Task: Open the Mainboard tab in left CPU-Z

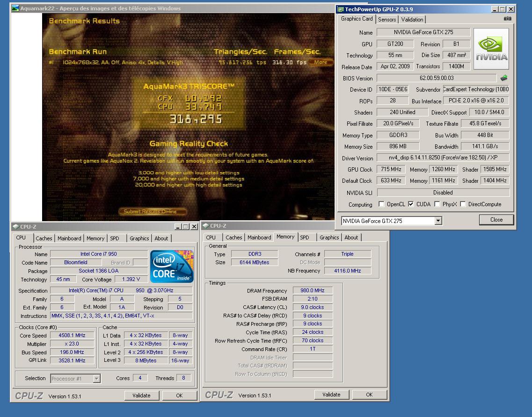Action: [x=69, y=238]
